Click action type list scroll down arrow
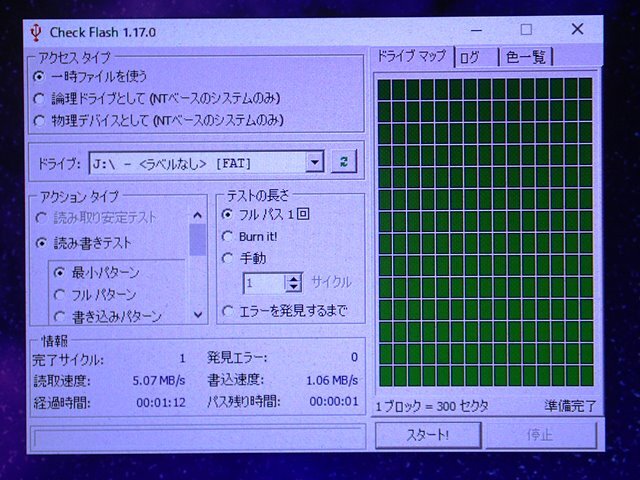This screenshot has height=480, width=640. [198, 315]
